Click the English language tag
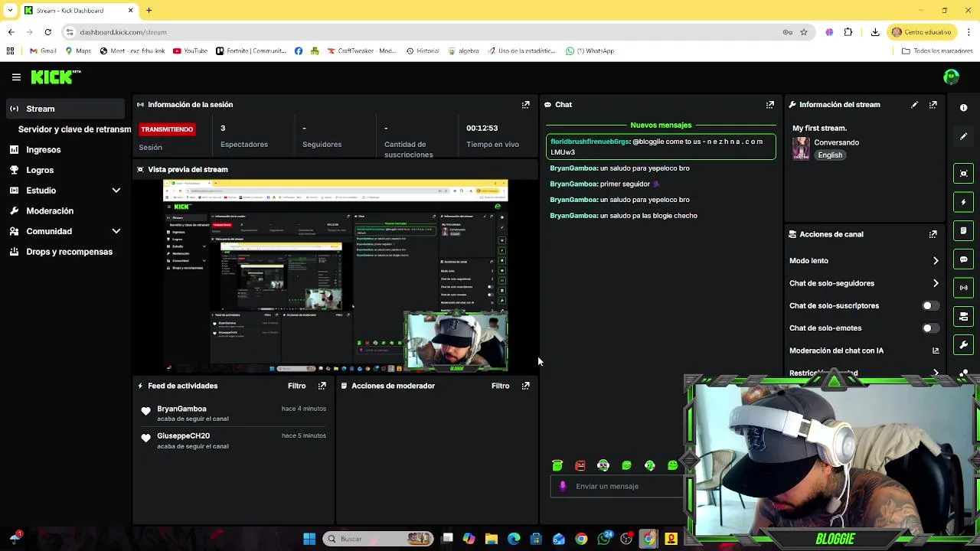980x551 pixels. [x=830, y=155]
